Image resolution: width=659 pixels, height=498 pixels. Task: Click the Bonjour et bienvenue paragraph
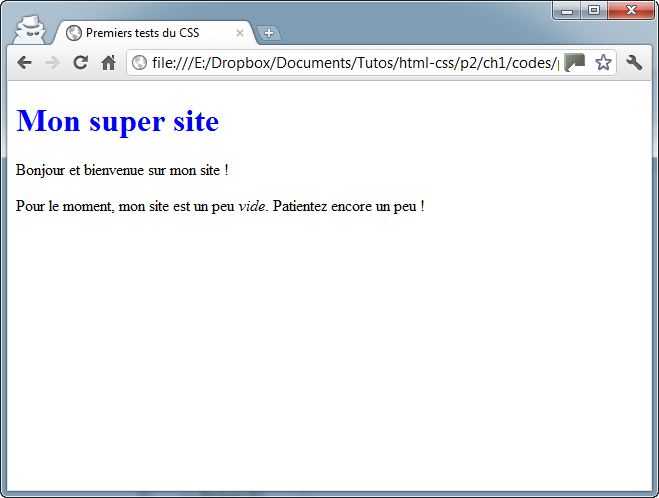(122, 170)
